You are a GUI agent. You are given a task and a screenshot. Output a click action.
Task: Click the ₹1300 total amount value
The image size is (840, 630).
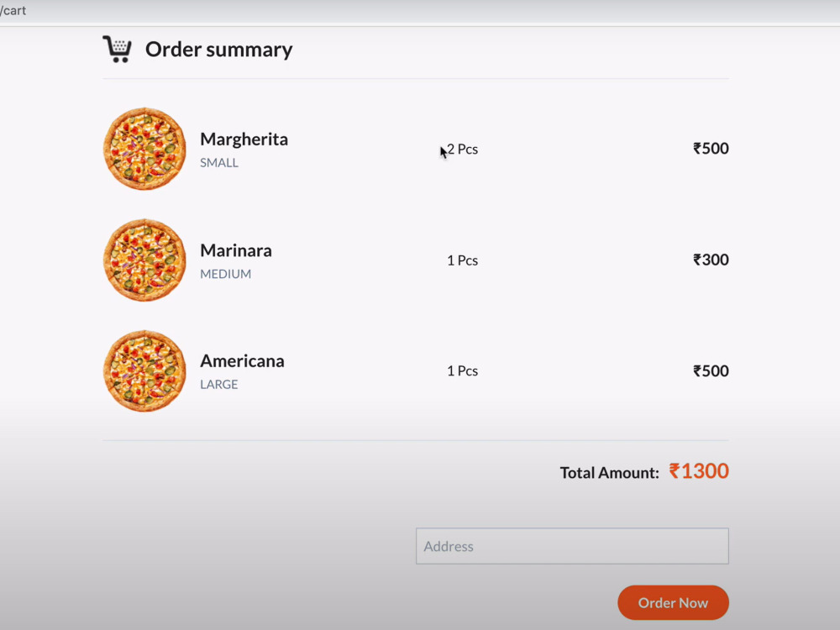[699, 471]
